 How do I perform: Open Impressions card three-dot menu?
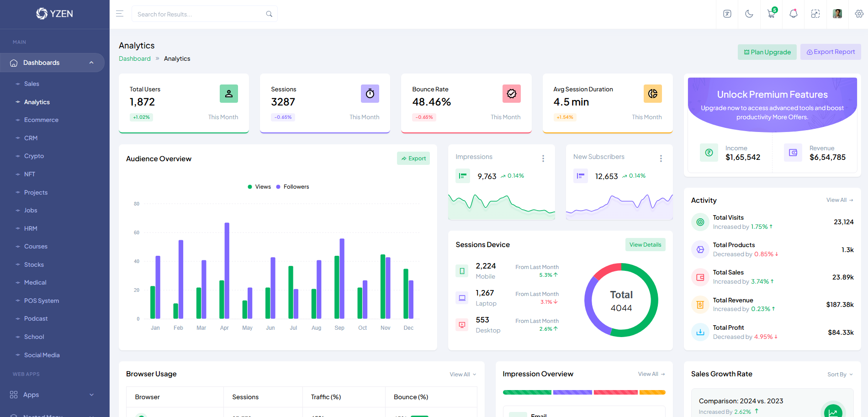543,158
